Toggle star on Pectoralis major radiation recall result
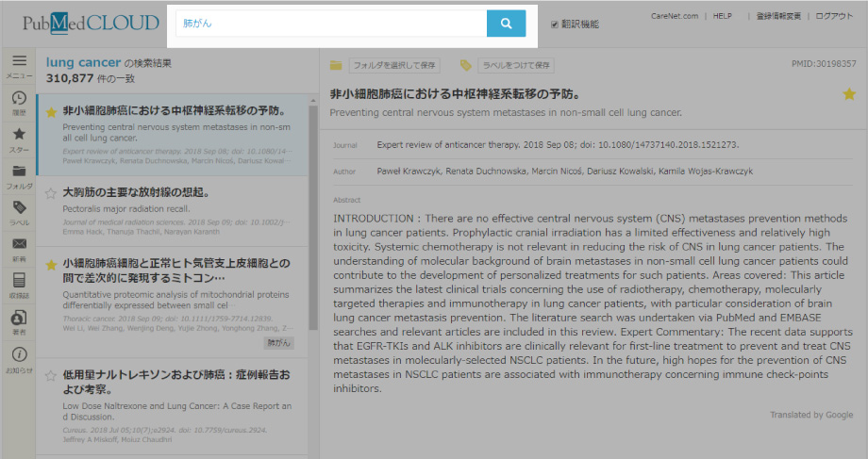Image resolution: width=868 pixels, height=459 pixels. click(x=50, y=192)
